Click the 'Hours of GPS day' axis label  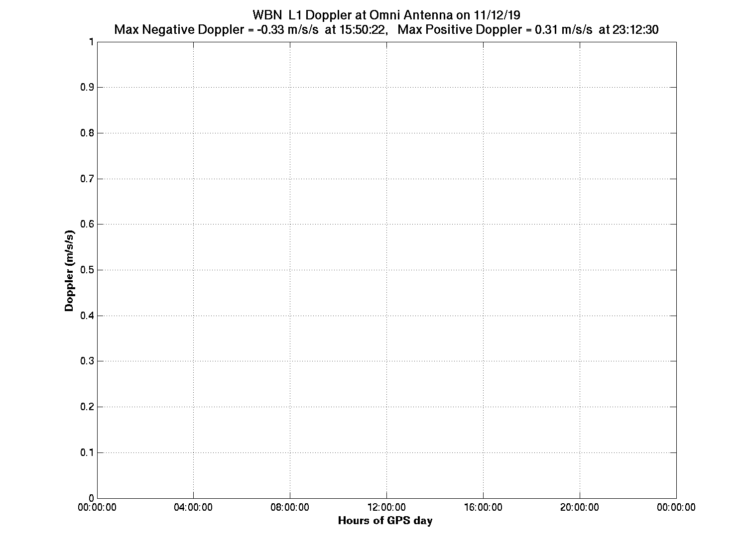[x=385, y=521]
